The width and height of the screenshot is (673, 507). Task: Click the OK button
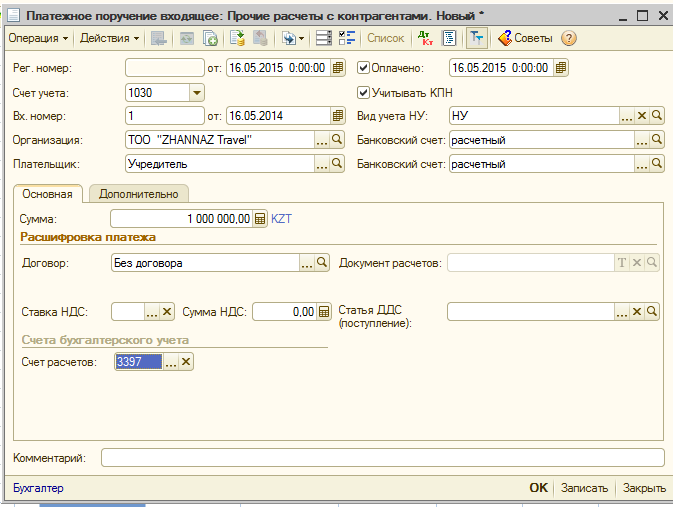538,488
